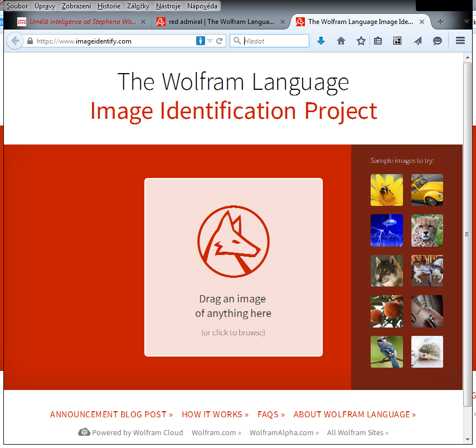Open the bookmarks list icon beside star
Image resolution: width=476 pixels, height=448 pixels.
click(378, 41)
